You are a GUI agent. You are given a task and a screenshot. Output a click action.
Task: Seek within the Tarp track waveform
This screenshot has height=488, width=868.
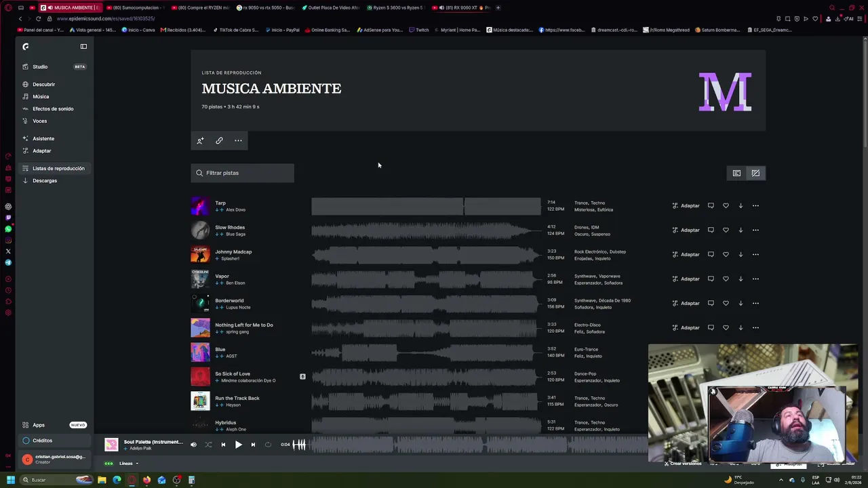coord(426,205)
